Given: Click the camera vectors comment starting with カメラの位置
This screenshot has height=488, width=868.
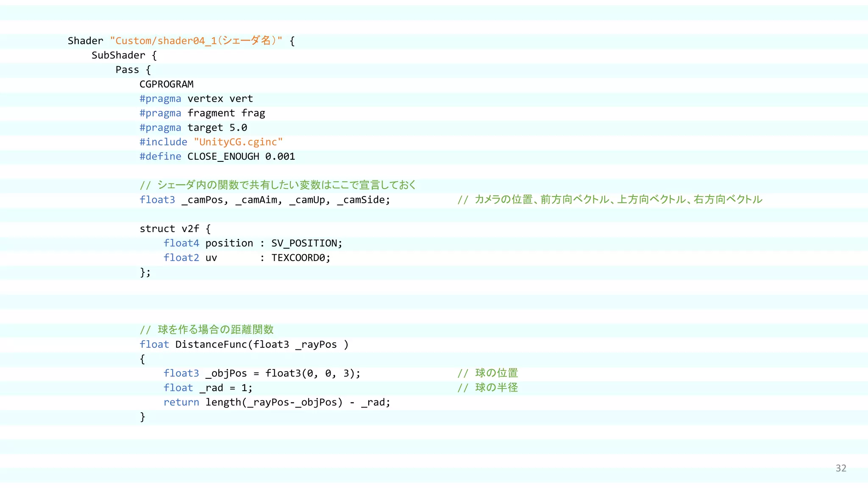Looking at the screenshot, I should pyautogui.click(x=610, y=200).
